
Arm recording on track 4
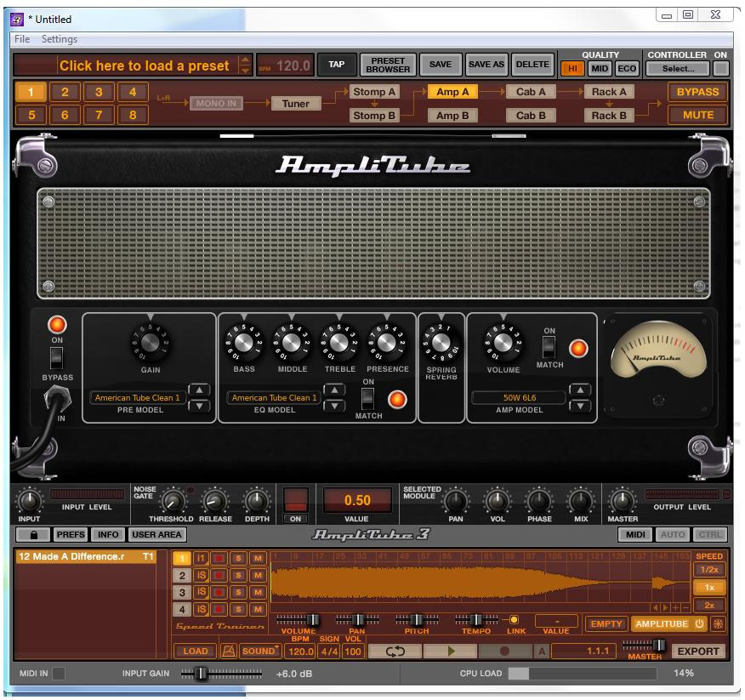click(x=219, y=609)
